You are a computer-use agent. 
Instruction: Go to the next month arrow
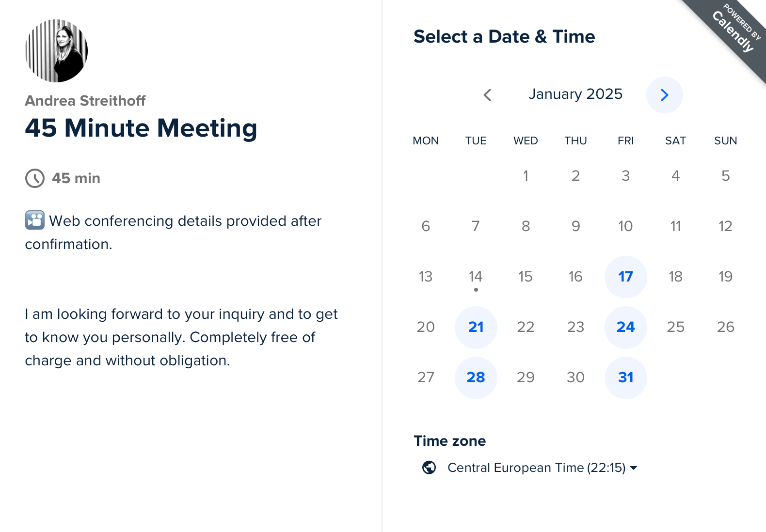664,95
